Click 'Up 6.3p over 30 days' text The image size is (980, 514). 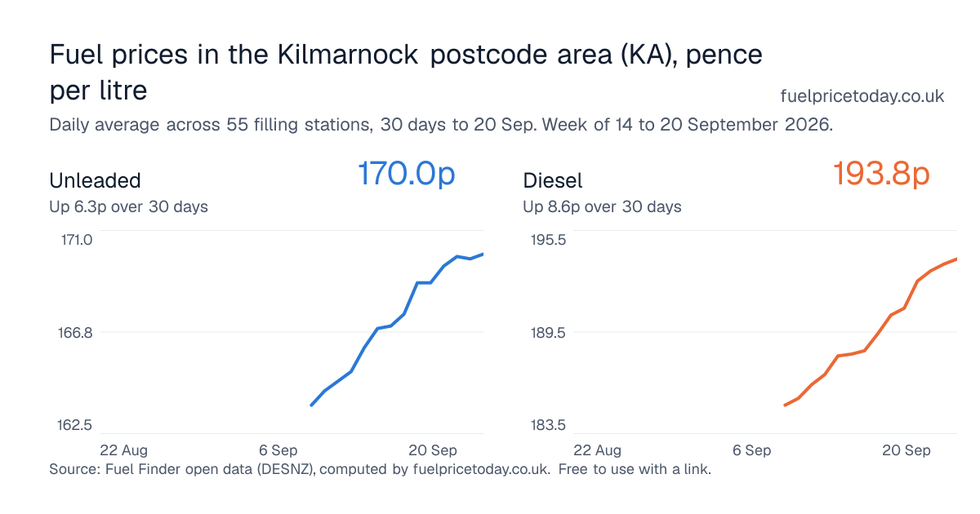pos(128,206)
